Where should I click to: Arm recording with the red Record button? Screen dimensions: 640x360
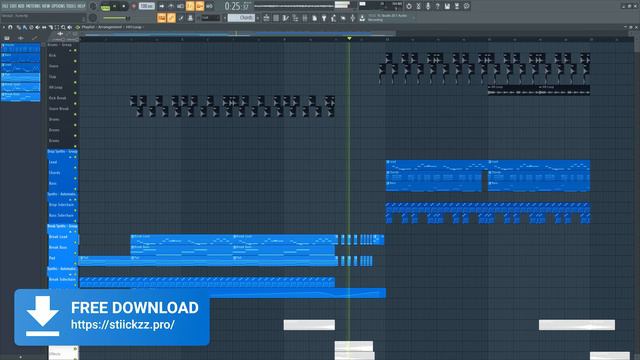pyautogui.click(x=133, y=7)
